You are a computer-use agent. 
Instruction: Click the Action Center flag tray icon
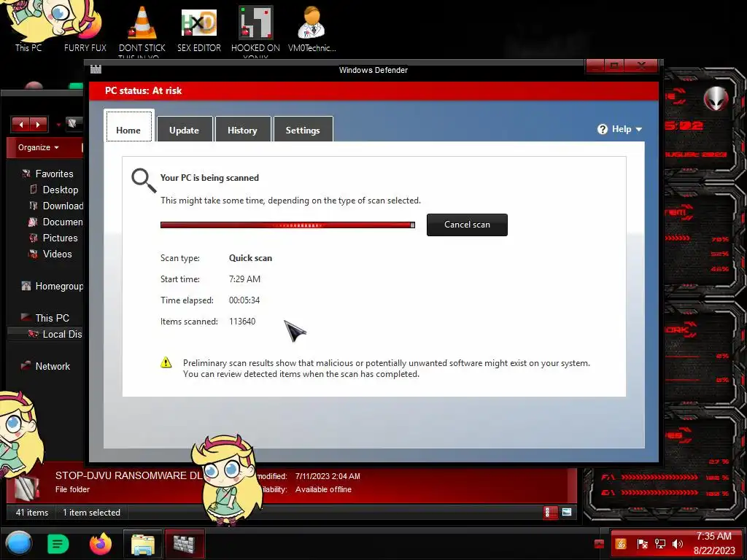click(642, 544)
